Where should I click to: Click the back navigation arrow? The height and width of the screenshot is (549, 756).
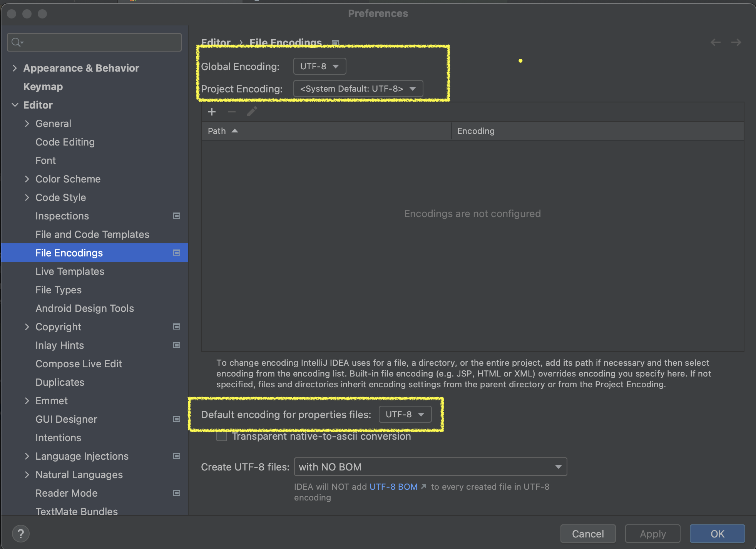coord(716,42)
